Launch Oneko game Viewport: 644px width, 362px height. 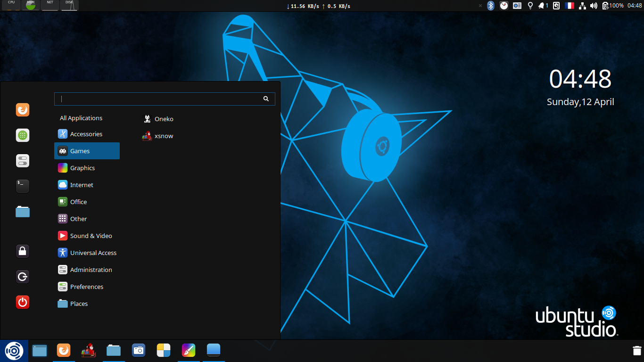coord(158,119)
